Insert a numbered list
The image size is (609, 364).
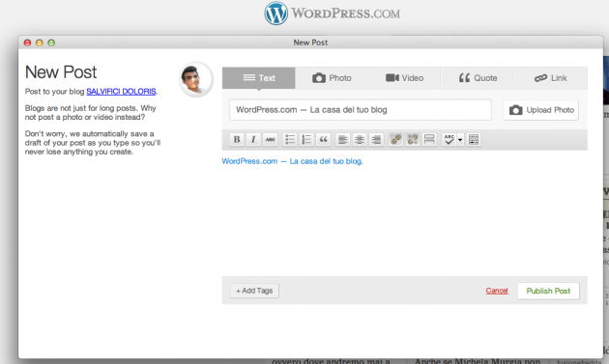[x=306, y=139]
